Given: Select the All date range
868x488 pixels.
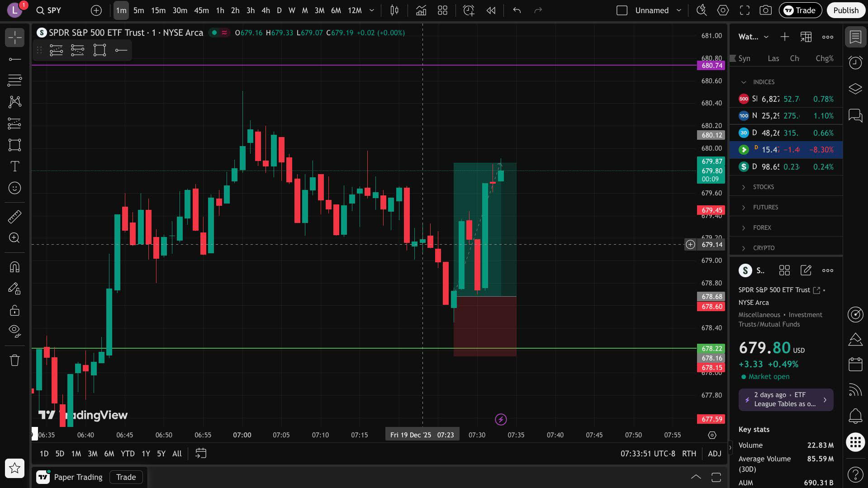Looking at the screenshot, I should [x=177, y=454].
